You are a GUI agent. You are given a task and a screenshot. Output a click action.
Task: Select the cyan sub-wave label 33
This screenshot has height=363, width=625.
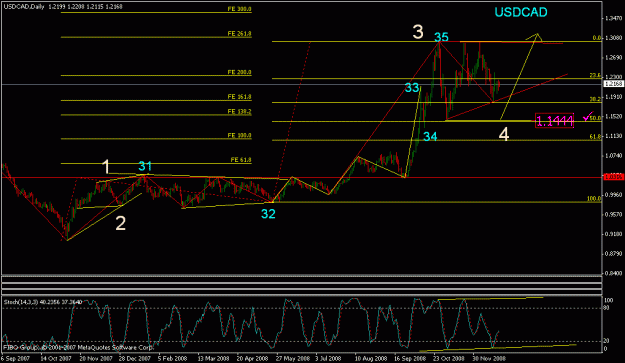tap(412, 88)
